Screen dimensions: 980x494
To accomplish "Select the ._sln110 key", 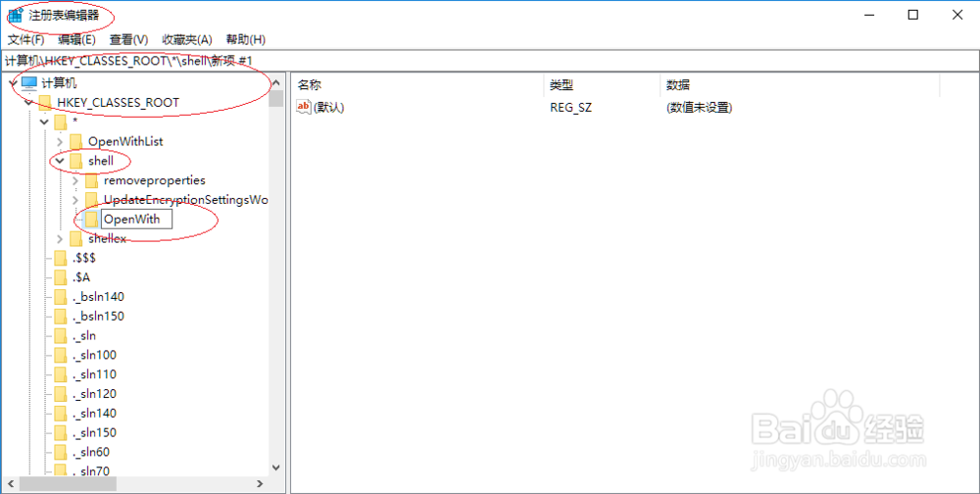I will tap(94, 374).
